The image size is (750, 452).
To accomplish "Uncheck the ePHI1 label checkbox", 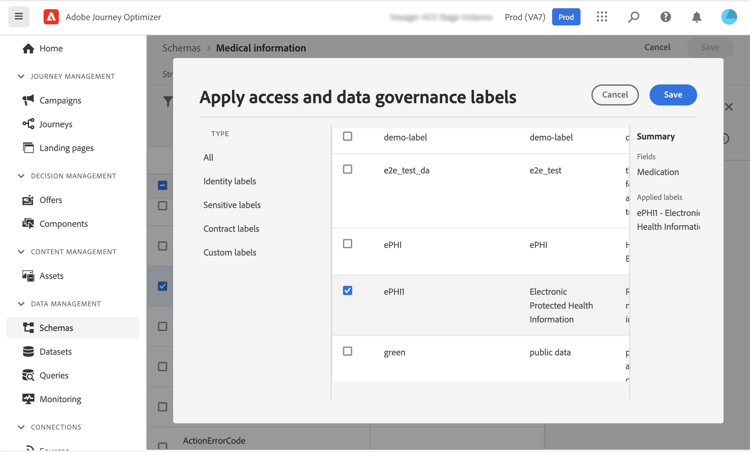I will (x=348, y=291).
